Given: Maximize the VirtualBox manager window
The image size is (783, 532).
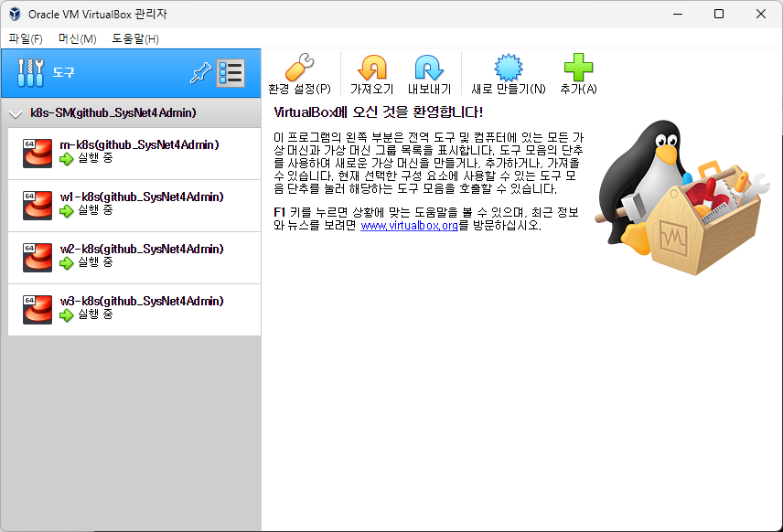Looking at the screenshot, I should [719, 14].
